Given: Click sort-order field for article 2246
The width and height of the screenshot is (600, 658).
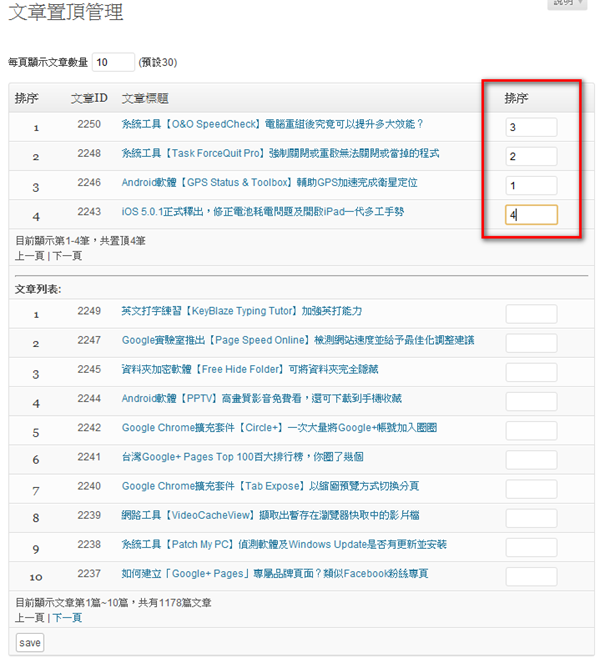Looking at the screenshot, I should [x=531, y=185].
